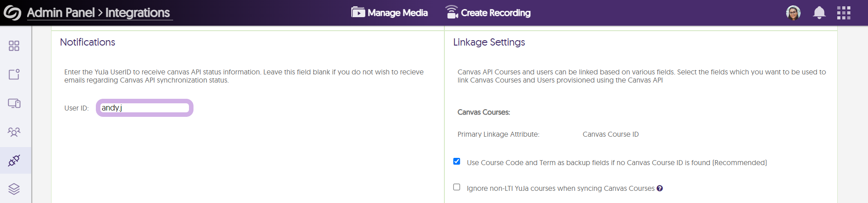Open the second sidebar icon with dot
Image resolution: width=868 pixels, height=203 pixels.
click(x=14, y=74)
